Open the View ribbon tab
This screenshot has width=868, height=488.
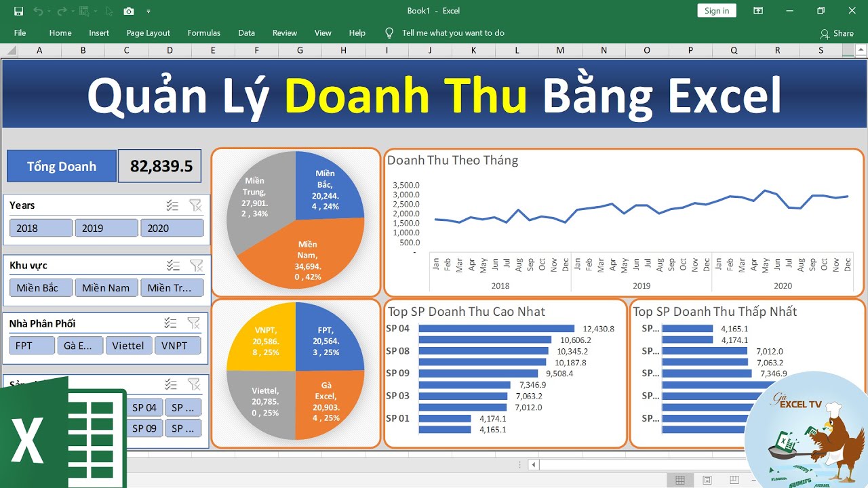323,33
